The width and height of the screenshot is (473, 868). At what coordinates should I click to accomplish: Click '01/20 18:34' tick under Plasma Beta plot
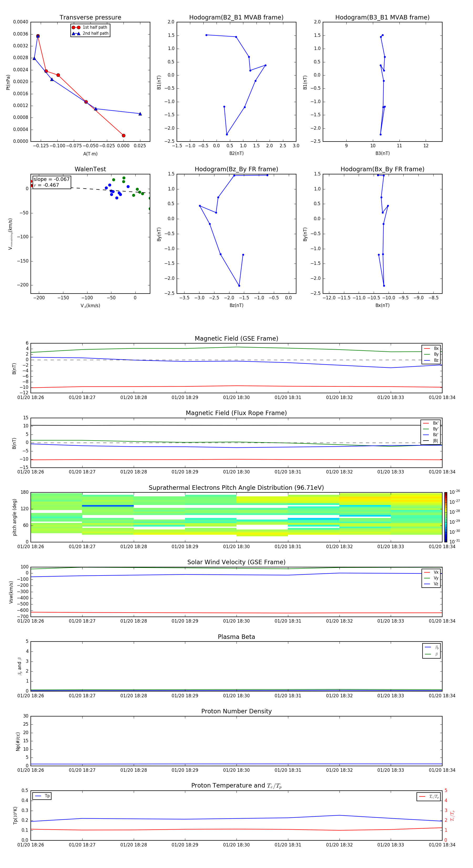click(x=442, y=696)
